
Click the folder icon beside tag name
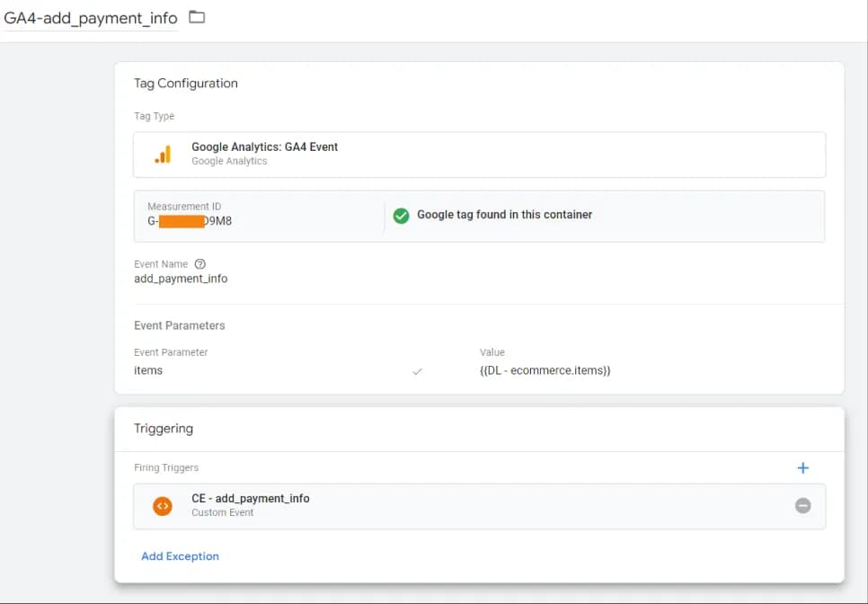[197, 17]
